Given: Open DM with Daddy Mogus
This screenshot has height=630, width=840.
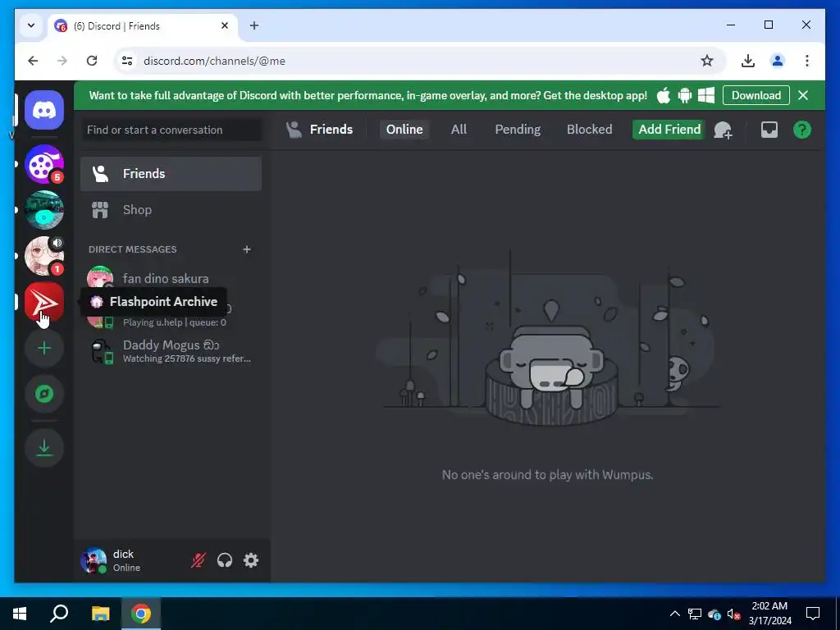Looking at the screenshot, I should [171, 351].
